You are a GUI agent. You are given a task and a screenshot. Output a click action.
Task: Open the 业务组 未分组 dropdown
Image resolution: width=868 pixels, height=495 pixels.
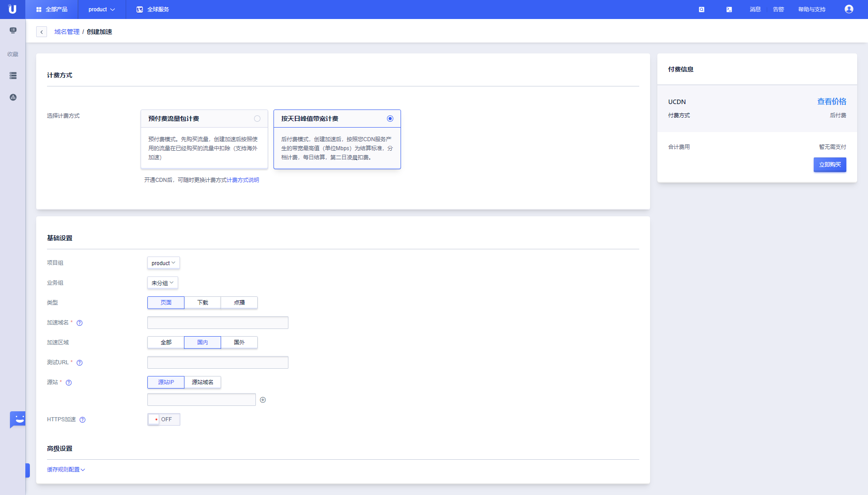coord(163,283)
